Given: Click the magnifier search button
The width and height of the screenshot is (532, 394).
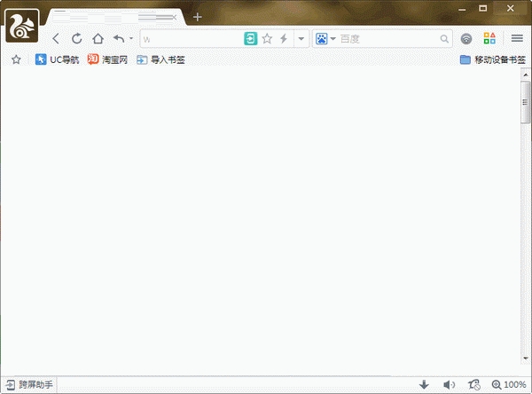Looking at the screenshot, I should pos(444,39).
